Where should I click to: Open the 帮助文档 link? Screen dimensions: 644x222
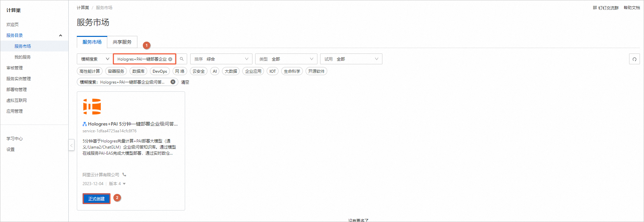[632, 8]
